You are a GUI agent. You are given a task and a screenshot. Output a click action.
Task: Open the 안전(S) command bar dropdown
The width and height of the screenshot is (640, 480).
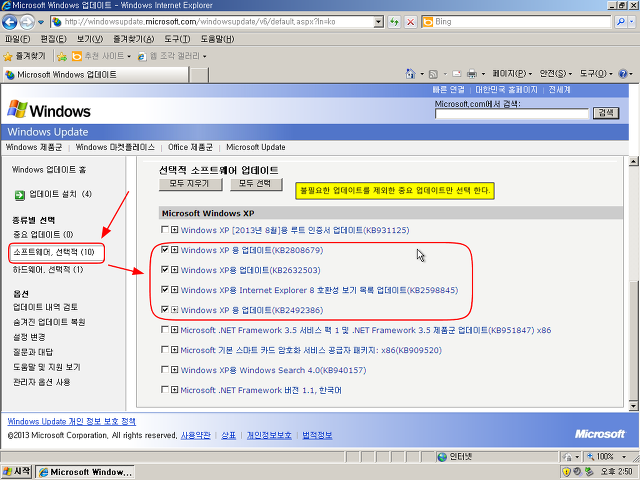coord(556,74)
